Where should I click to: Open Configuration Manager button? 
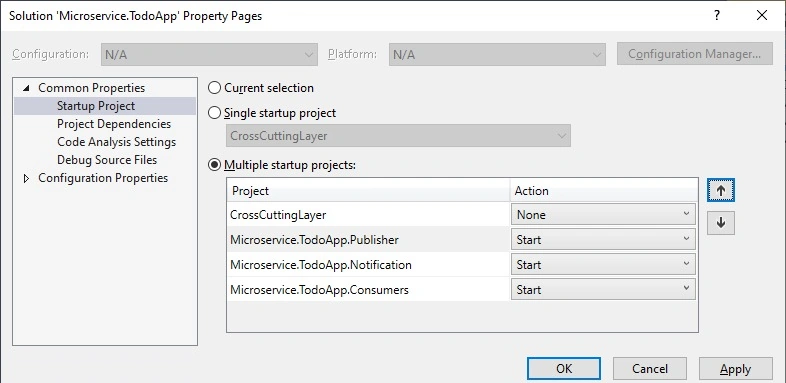[694, 54]
